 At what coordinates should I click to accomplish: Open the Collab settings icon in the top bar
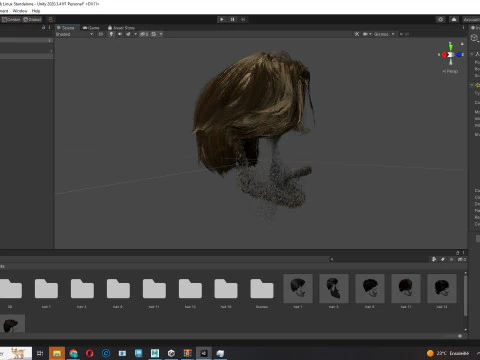[441, 19]
